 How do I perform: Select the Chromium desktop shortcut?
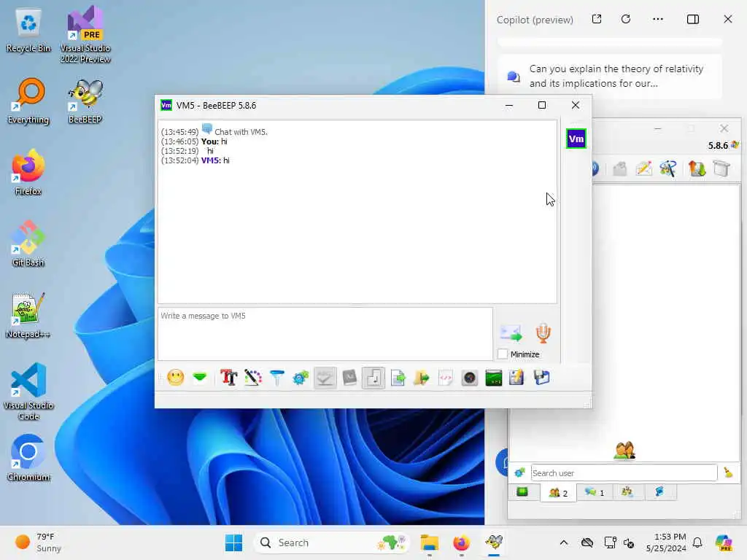28,458
